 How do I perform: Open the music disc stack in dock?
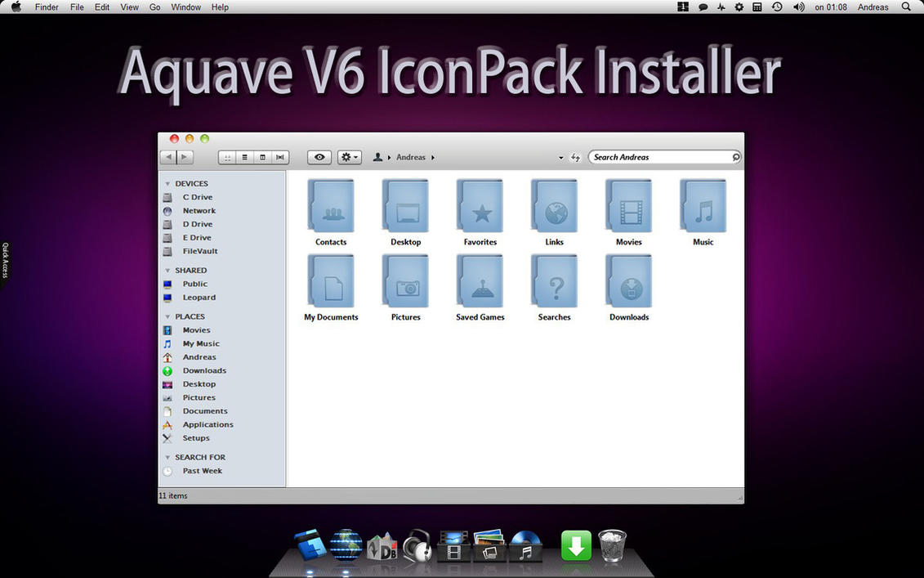525,545
